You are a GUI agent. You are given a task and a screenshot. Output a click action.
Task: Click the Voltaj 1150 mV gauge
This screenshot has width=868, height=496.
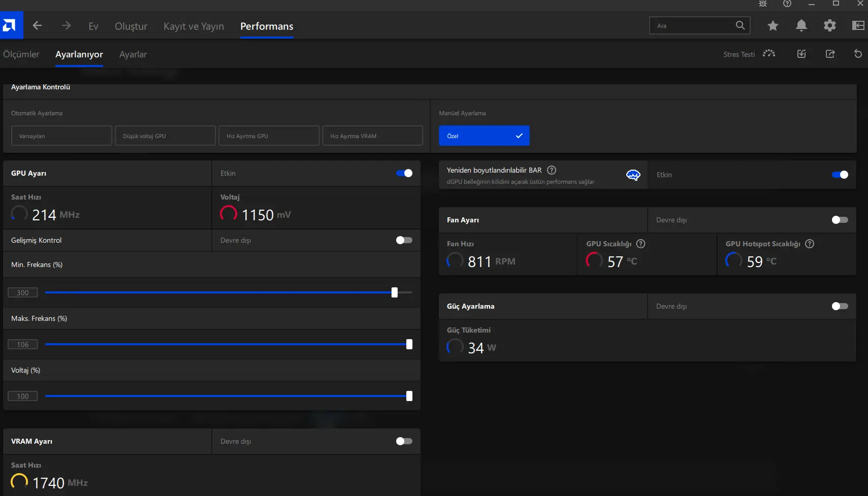pyautogui.click(x=229, y=213)
